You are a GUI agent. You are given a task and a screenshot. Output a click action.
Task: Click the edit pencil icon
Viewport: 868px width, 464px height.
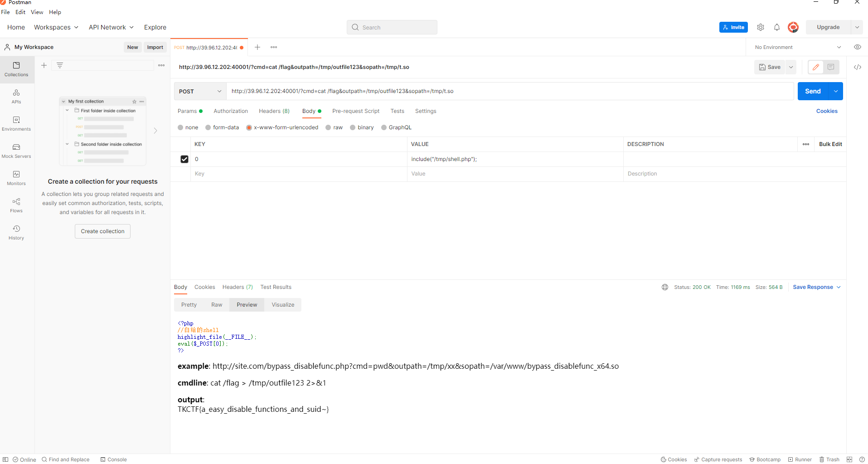point(816,67)
